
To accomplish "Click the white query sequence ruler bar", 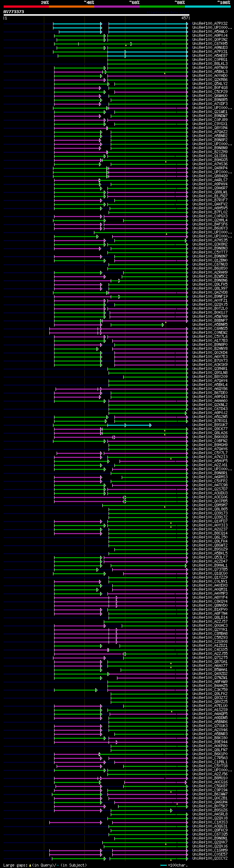I will click(x=96, y=15).
